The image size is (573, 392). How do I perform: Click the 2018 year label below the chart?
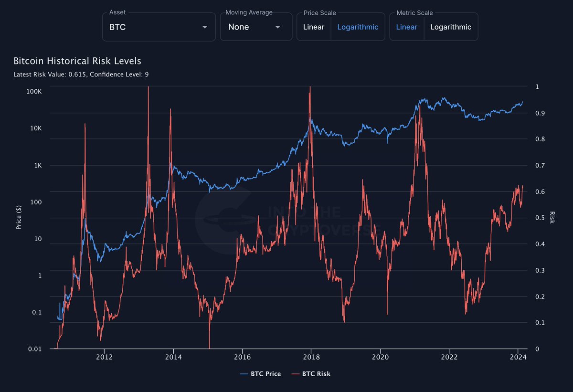(x=311, y=357)
